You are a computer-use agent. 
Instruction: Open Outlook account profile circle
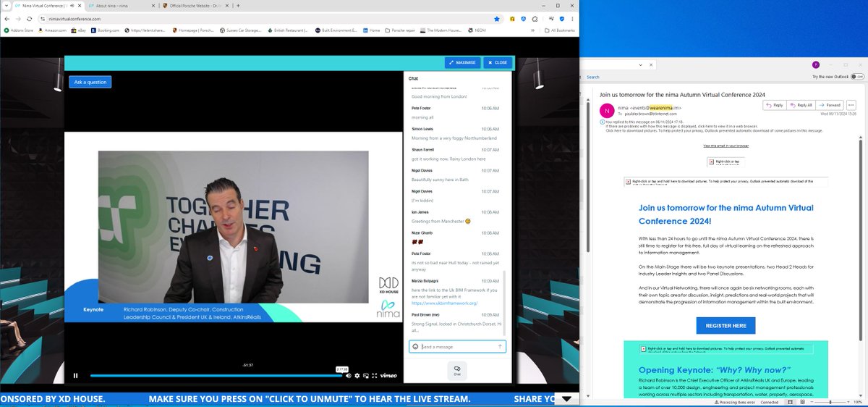817,65
